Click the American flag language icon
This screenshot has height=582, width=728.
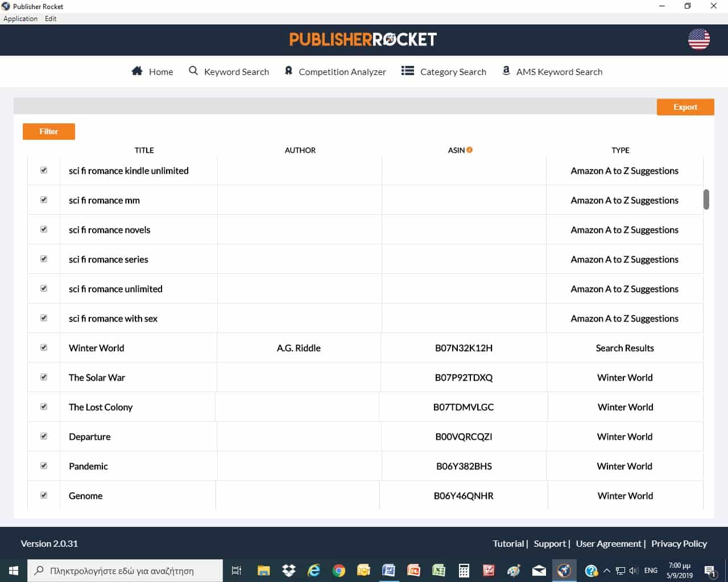tap(698, 40)
